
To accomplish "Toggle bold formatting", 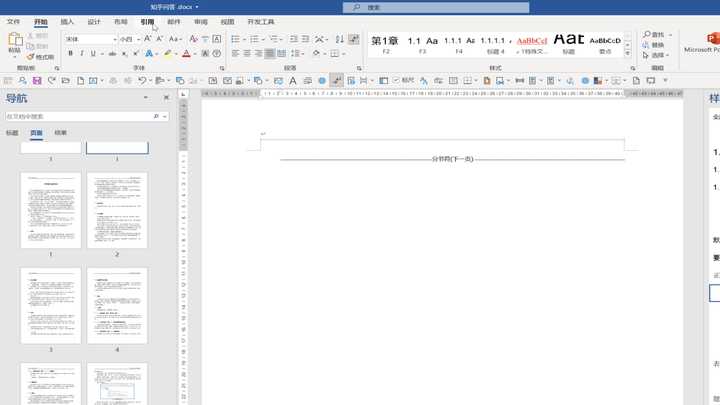I will pyautogui.click(x=70, y=54).
